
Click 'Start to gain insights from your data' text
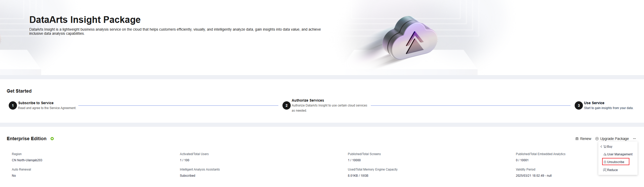609,108
